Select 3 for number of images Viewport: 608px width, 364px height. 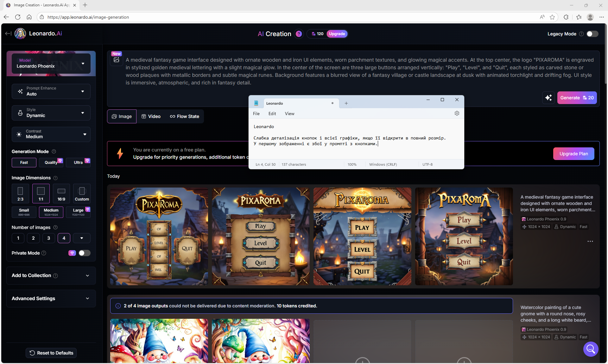(x=48, y=238)
